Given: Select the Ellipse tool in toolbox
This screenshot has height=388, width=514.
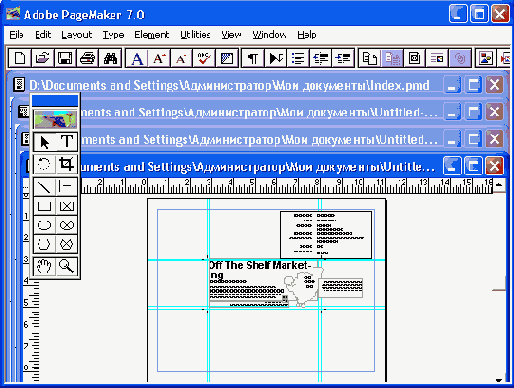Looking at the screenshot, I should pos(44,225).
